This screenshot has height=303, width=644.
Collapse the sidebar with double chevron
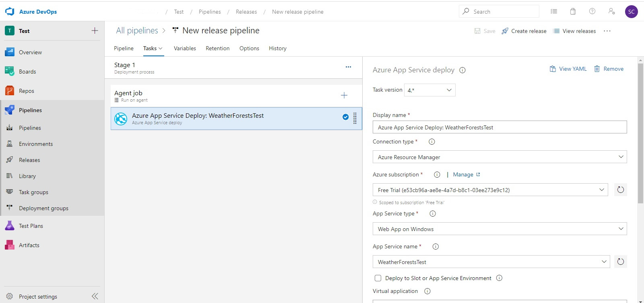[x=95, y=296]
